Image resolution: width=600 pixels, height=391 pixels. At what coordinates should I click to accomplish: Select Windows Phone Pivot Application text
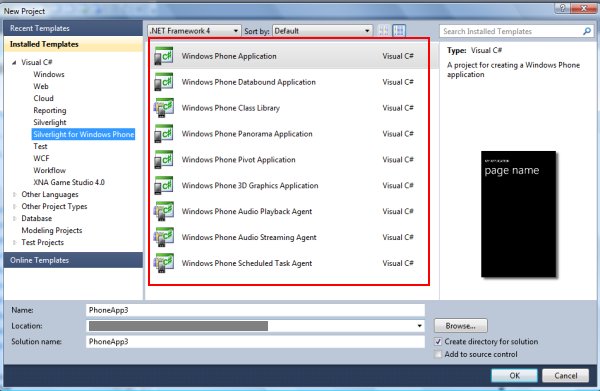[x=238, y=160]
